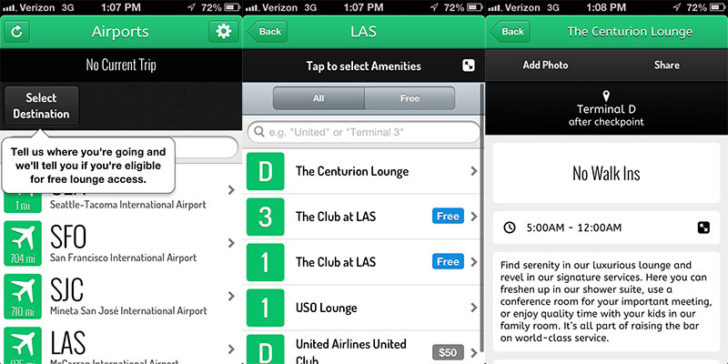
Task: Tap Terminal 3 badge for The Club
Action: tap(265, 217)
